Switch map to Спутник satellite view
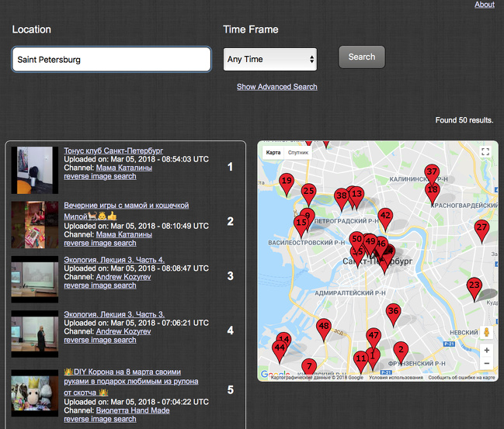Screen dimensions: 504x429 pos(298,153)
